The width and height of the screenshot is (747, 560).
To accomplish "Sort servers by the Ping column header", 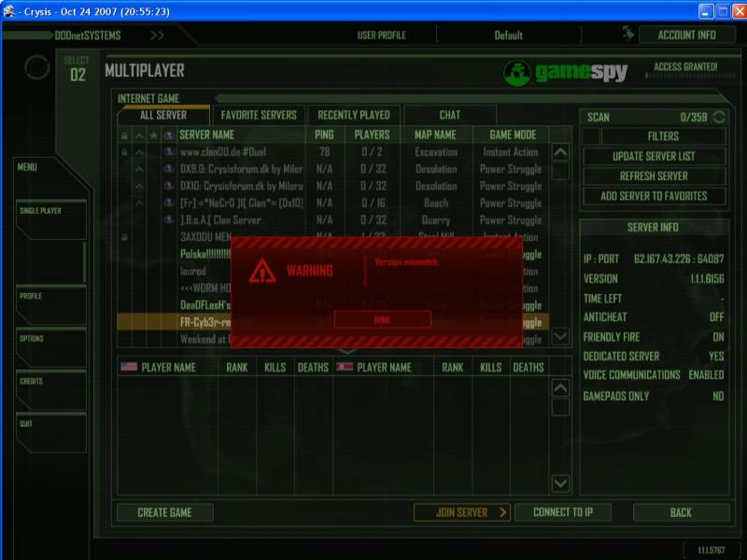I will 324,135.
